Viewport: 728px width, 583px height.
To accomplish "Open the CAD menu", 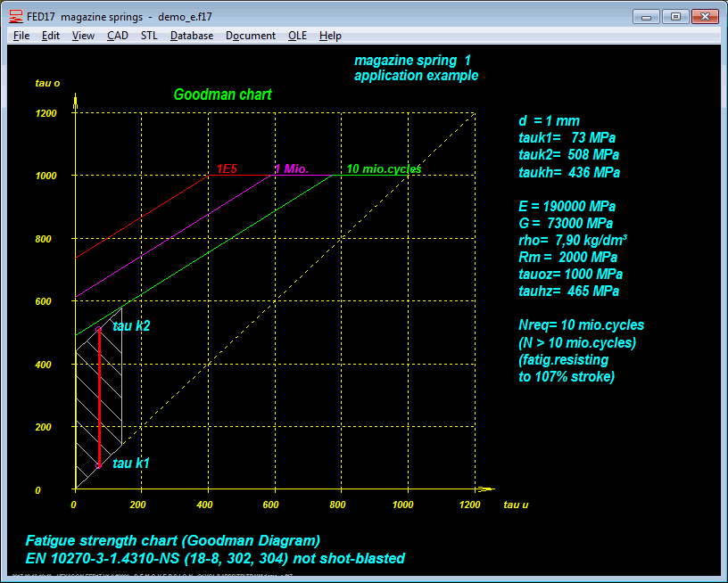I will coord(118,36).
